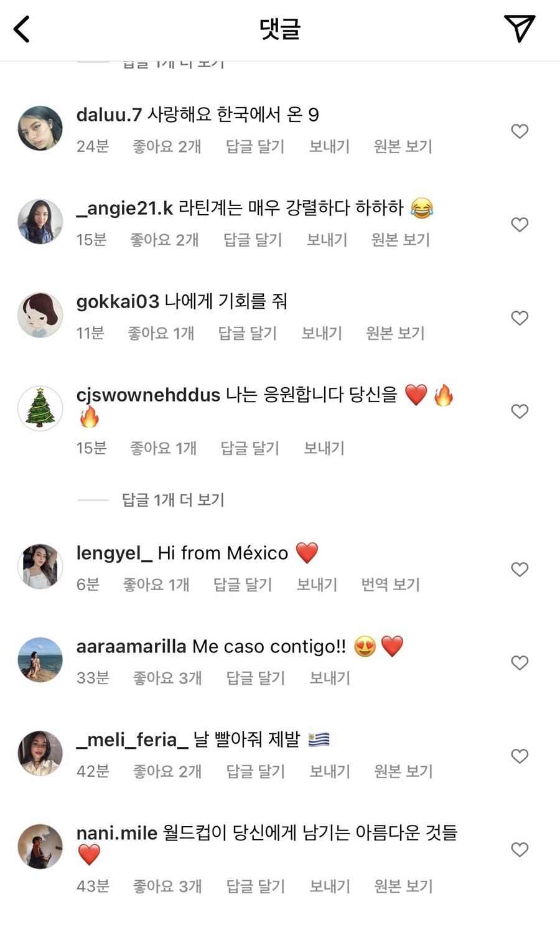
Task: Show the translation for lengyel_'s comment
Action: tap(390, 585)
